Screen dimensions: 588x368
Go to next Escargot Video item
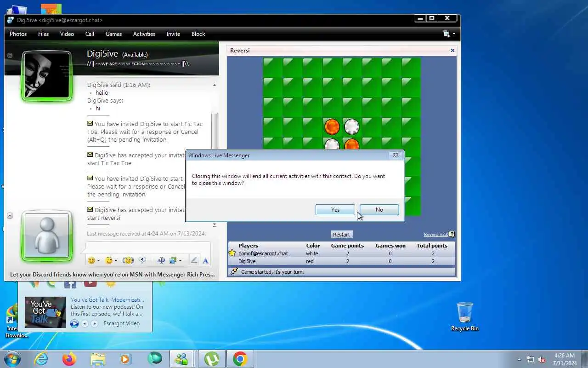point(94,324)
